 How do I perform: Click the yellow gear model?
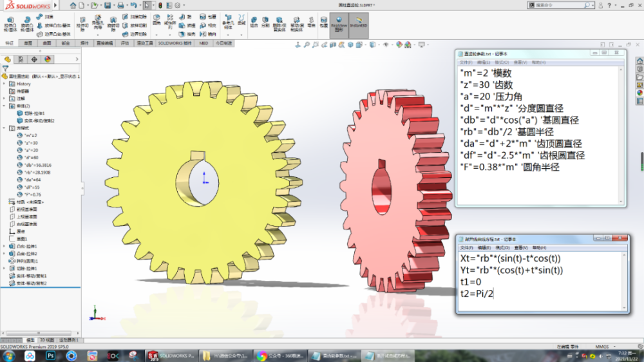pos(204,183)
